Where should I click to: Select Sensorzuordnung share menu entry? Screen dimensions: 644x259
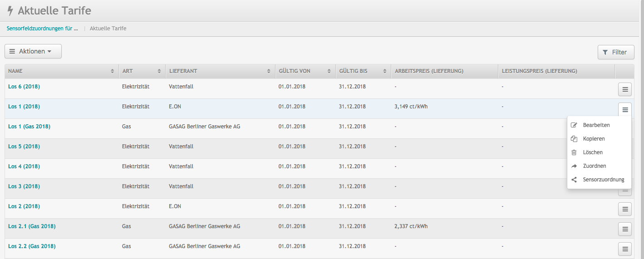603,180
